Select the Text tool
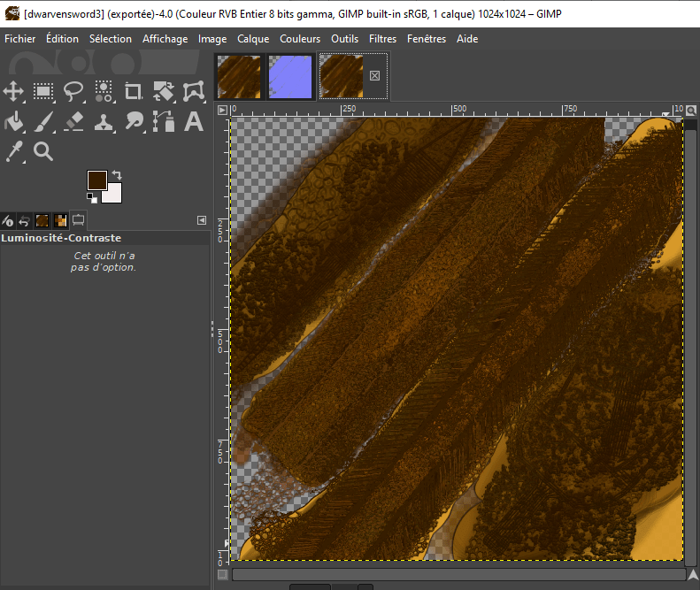Viewport: 700px width, 590px height. [194, 121]
